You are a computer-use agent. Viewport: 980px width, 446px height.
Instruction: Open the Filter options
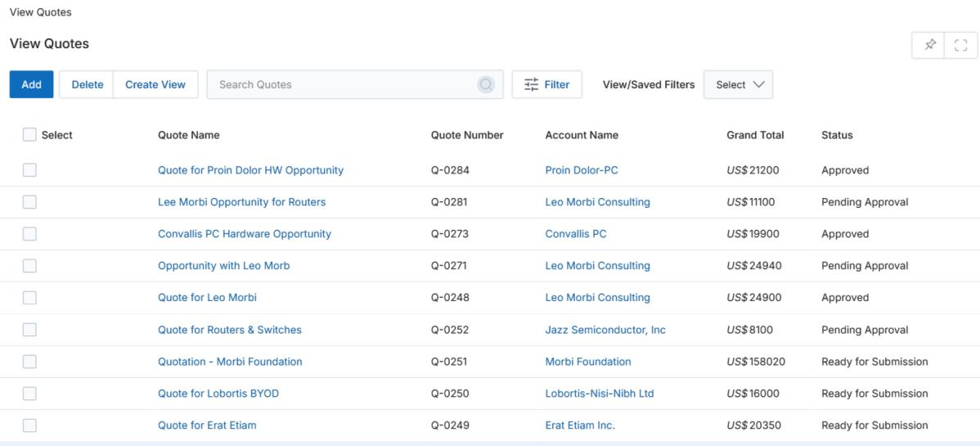[x=547, y=84]
